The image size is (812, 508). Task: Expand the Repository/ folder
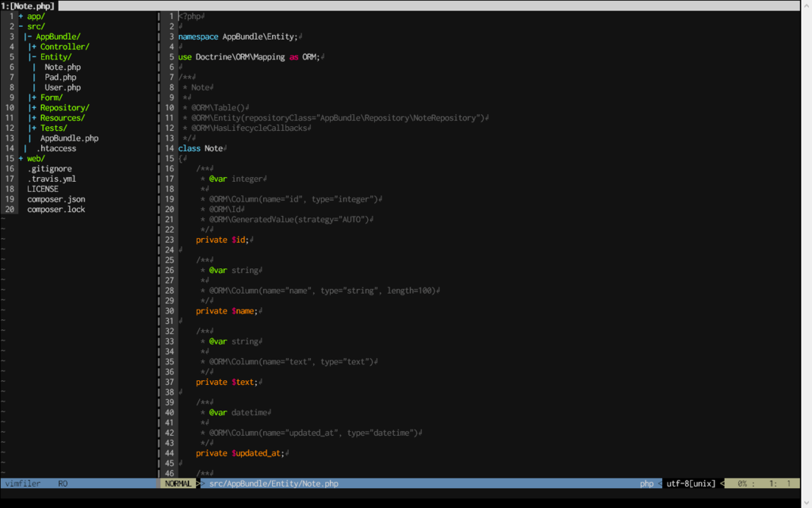(x=60, y=108)
